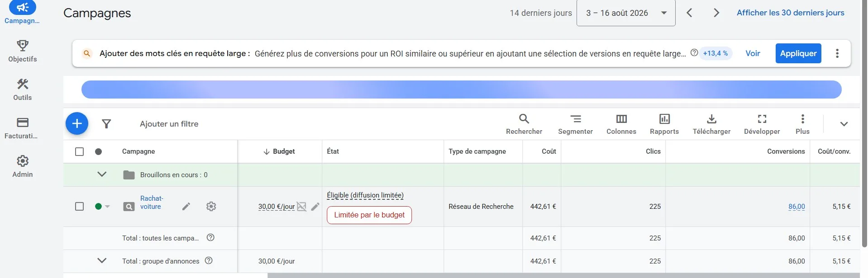Click the Voir recommendation link
Image resolution: width=868 pixels, height=278 pixels.
[x=753, y=53]
